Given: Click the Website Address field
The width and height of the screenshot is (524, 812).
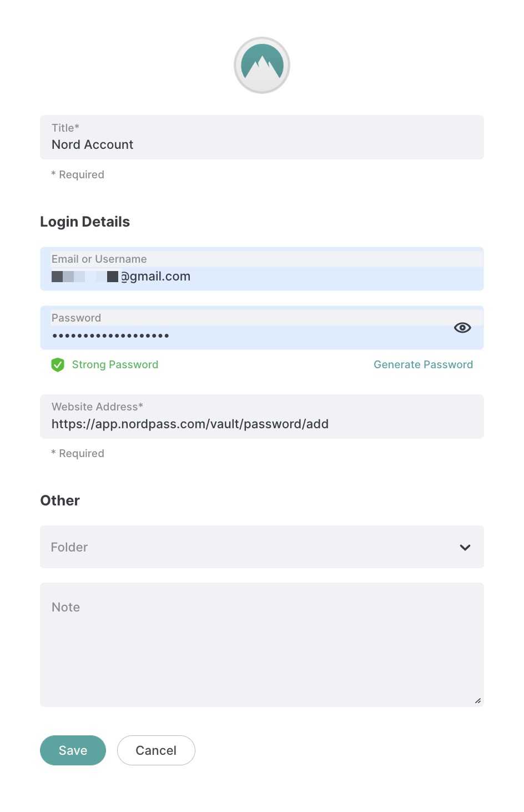Looking at the screenshot, I should click(262, 417).
